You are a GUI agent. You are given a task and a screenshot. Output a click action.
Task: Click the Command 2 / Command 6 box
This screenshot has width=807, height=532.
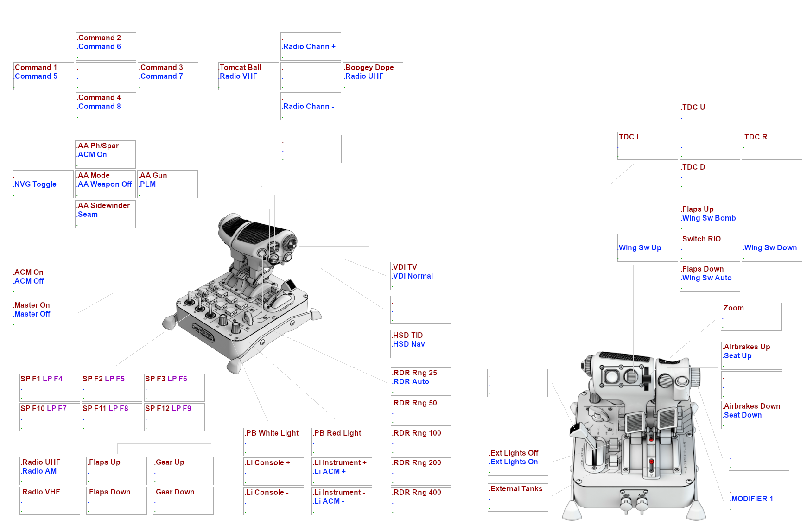click(x=106, y=46)
